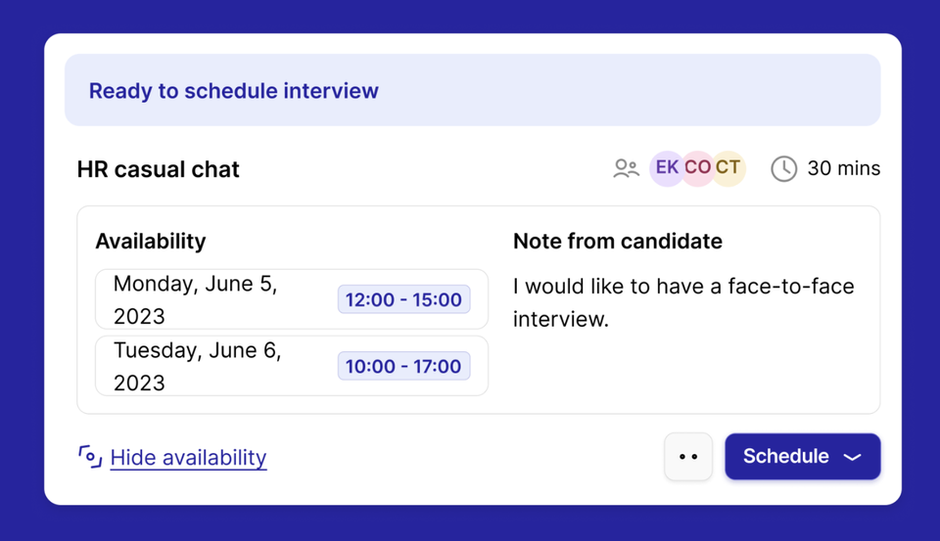The width and height of the screenshot is (940, 541).
Task: Select the 12:00 - 15:00 time slot
Action: 403,299
